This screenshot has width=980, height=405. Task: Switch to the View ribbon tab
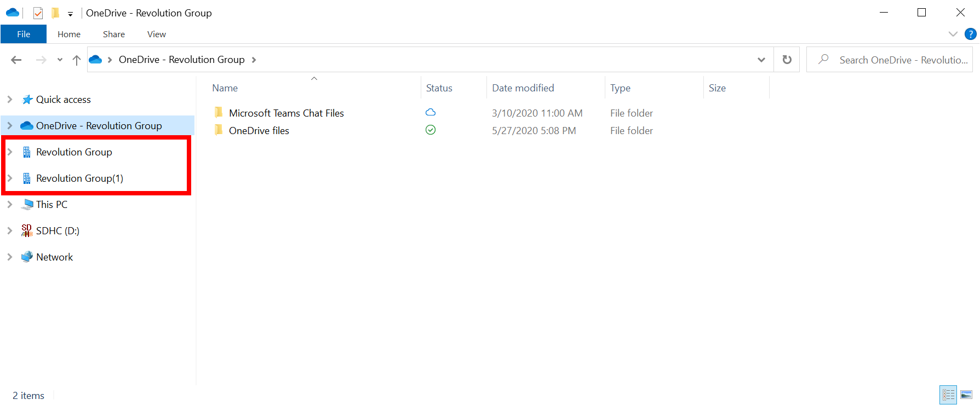(x=157, y=34)
